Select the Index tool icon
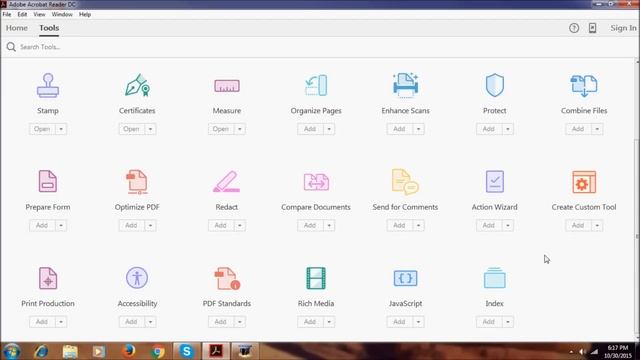The width and height of the screenshot is (640, 360). click(x=495, y=278)
